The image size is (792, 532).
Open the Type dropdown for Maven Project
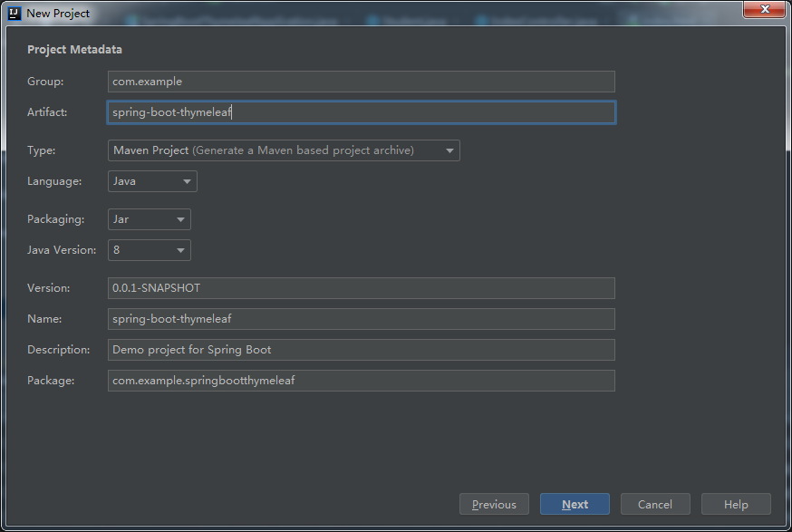[x=284, y=150]
